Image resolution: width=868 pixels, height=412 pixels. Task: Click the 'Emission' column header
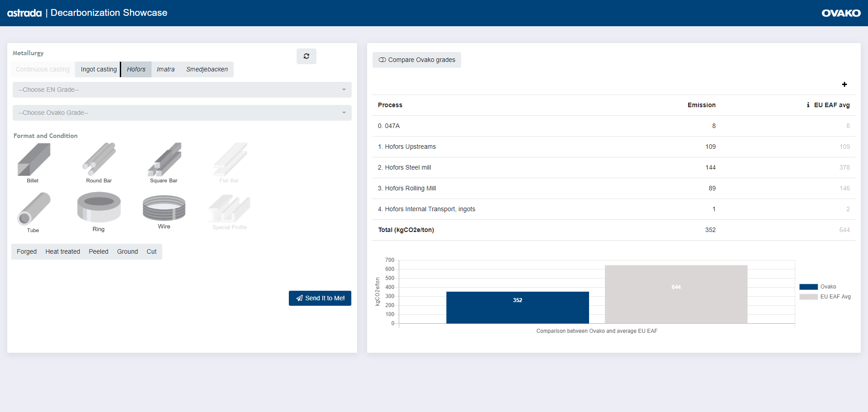click(702, 105)
